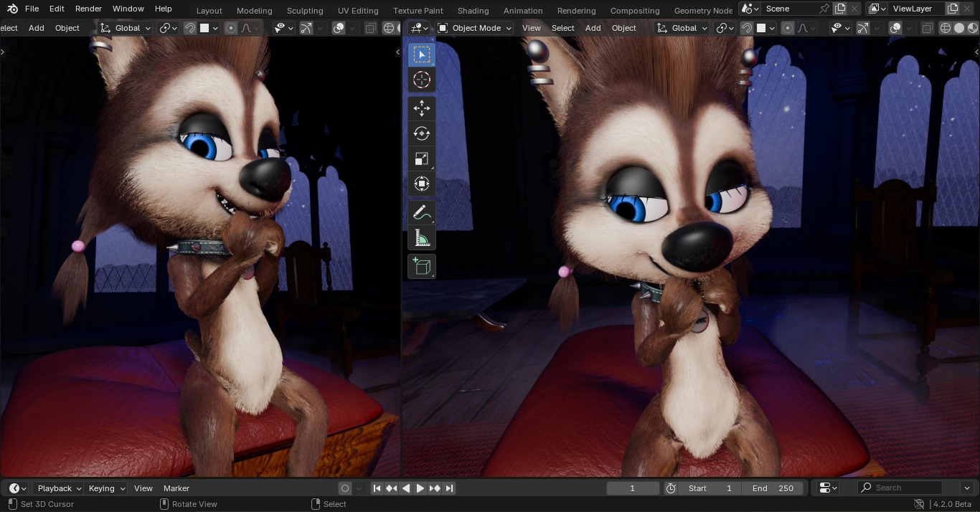This screenshot has width=980, height=512.
Task: Select the Move tool in toolbar
Action: 422,108
